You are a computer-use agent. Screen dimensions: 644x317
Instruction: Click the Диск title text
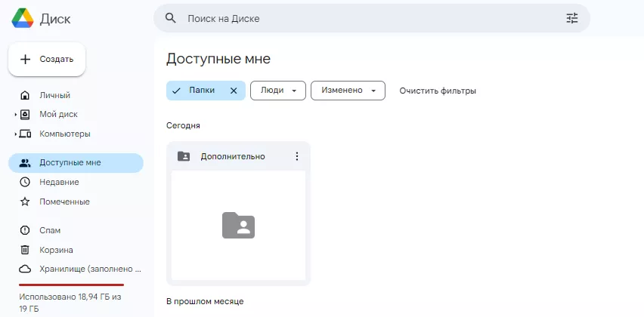pos(55,19)
